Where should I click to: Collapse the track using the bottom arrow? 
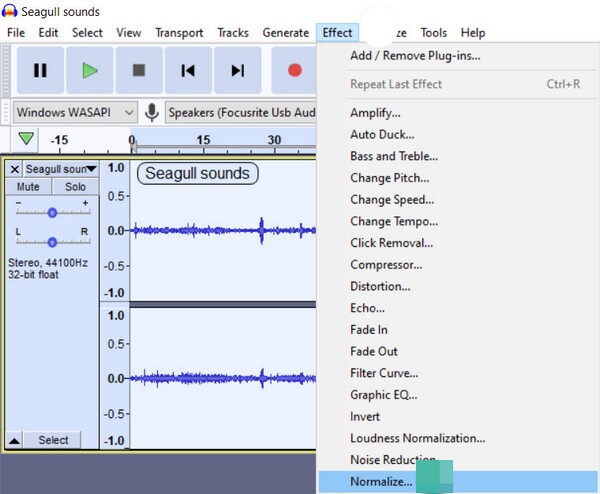pos(14,440)
